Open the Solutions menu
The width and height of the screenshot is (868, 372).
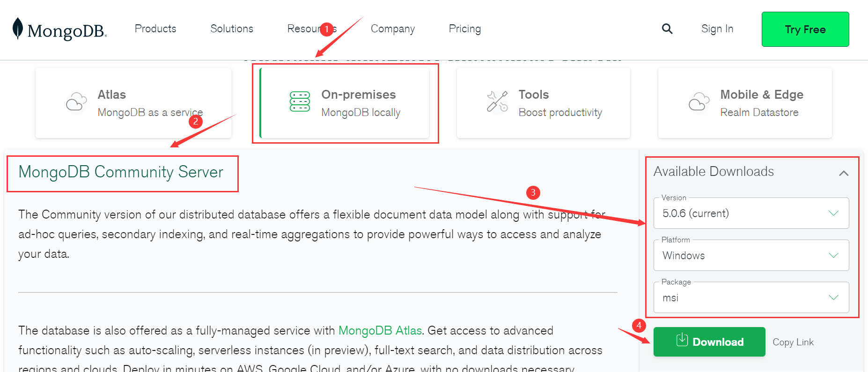[x=232, y=29]
